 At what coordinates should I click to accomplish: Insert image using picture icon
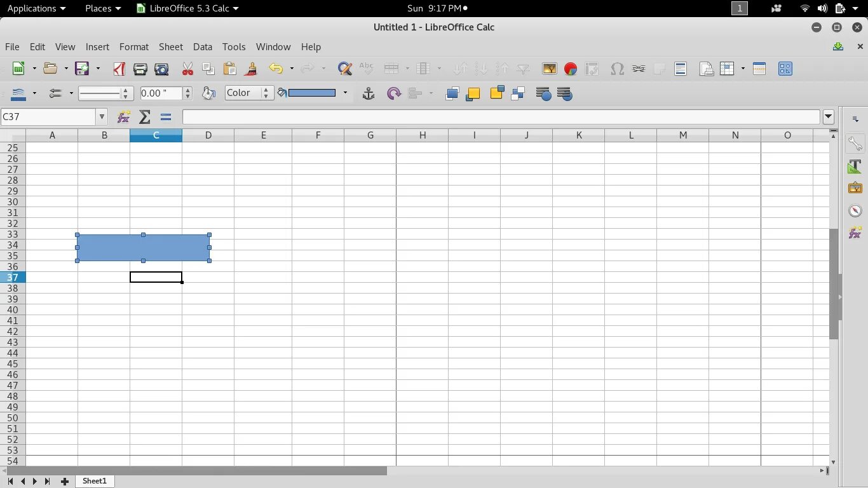point(549,69)
